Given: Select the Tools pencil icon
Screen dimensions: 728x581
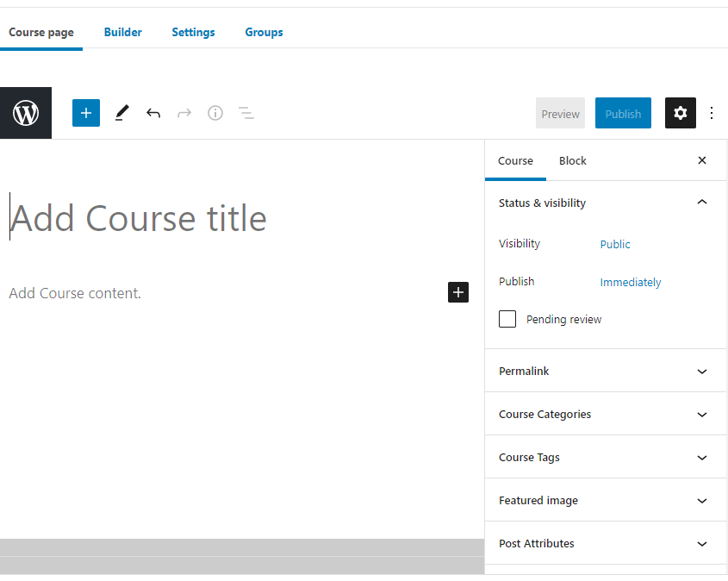Looking at the screenshot, I should (x=121, y=113).
